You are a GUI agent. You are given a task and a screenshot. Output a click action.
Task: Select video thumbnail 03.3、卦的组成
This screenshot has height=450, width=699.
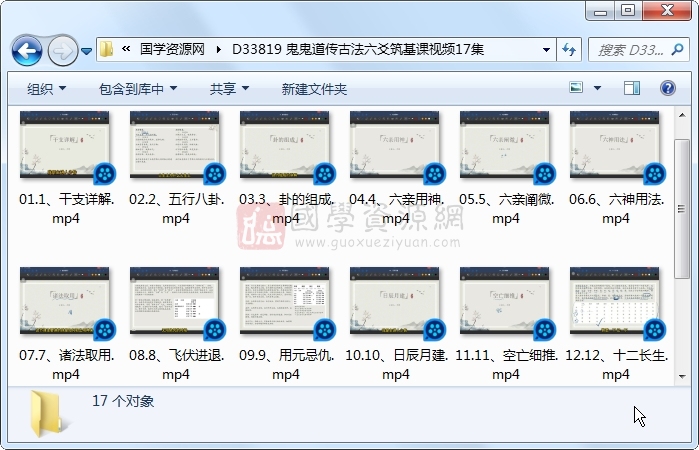click(284, 145)
